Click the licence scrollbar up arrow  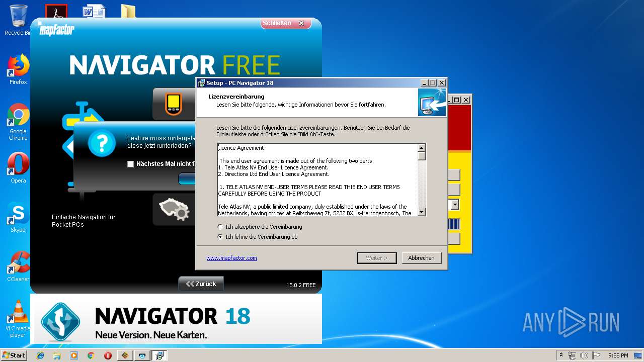422,148
